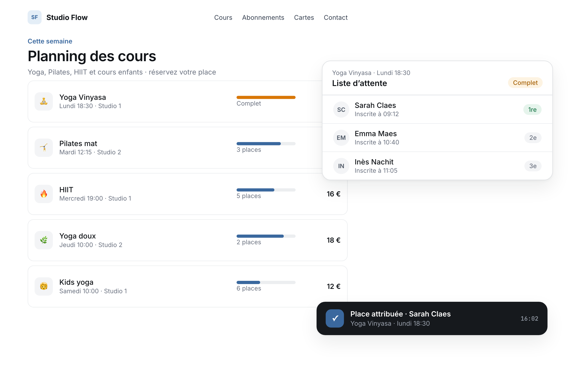Image resolution: width=588 pixels, height=368 pixels.
Task: Click the Planning des cours page heading
Action: point(92,56)
